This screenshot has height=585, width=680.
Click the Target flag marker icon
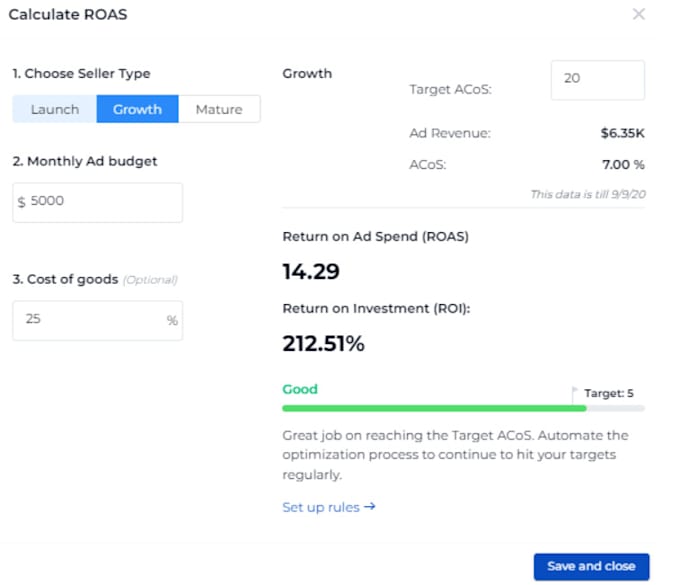[575, 392]
